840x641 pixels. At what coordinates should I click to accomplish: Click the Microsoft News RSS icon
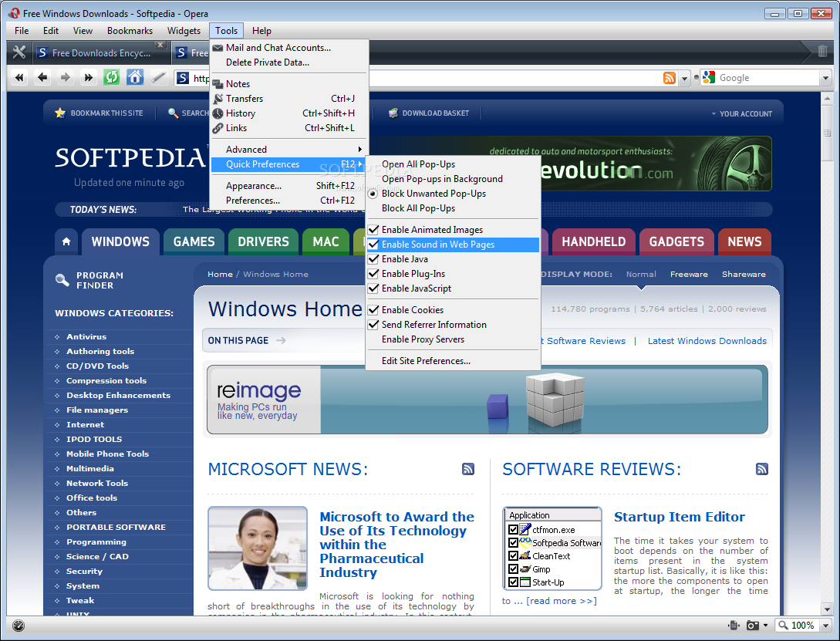click(468, 469)
